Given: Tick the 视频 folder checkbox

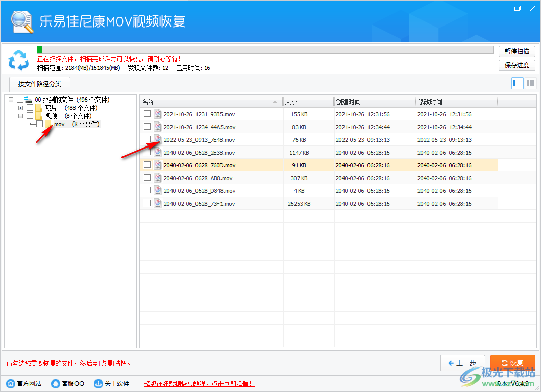Looking at the screenshot, I should point(30,115).
